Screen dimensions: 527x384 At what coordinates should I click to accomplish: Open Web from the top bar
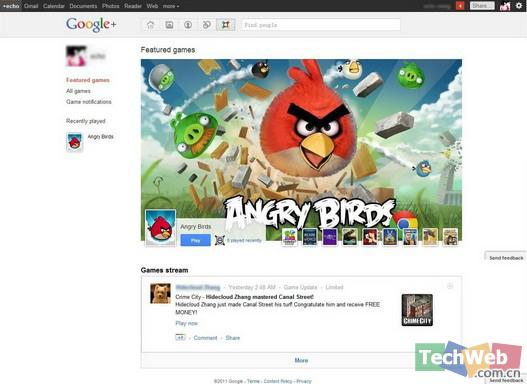coord(152,6)
